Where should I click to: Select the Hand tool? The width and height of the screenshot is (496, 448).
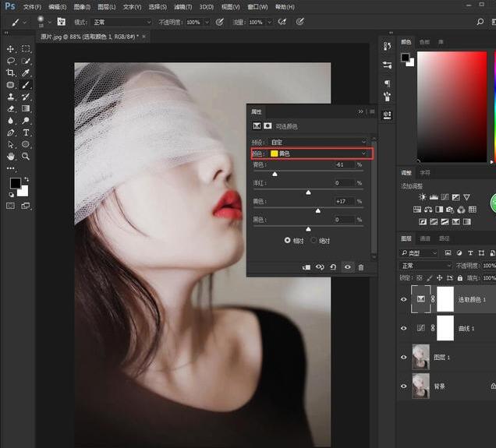[11, 157]
